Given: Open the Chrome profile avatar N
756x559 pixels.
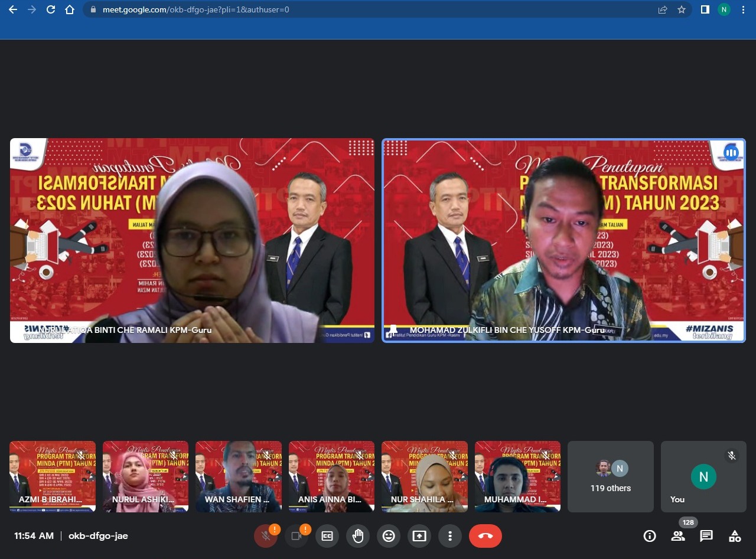Looking at the screenshot, I should [724, 9].
